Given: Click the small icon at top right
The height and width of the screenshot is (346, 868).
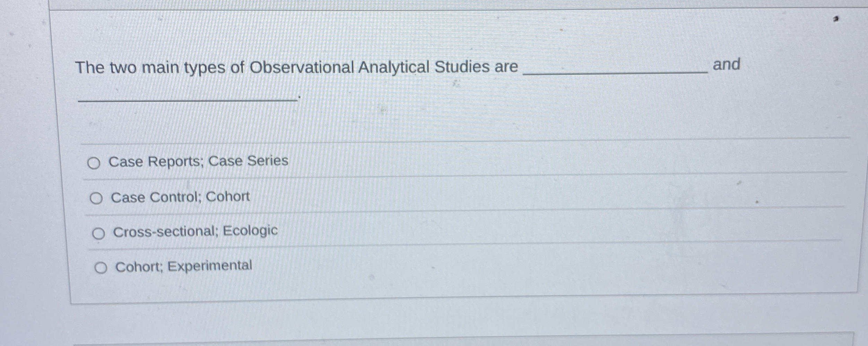Looking at the screenshot, I should (837, 19).
